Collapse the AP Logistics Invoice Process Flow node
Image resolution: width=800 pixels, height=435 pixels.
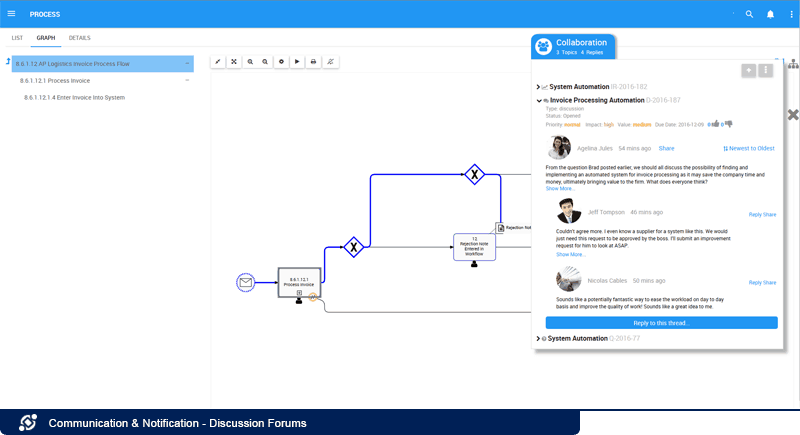click(187, 63)
